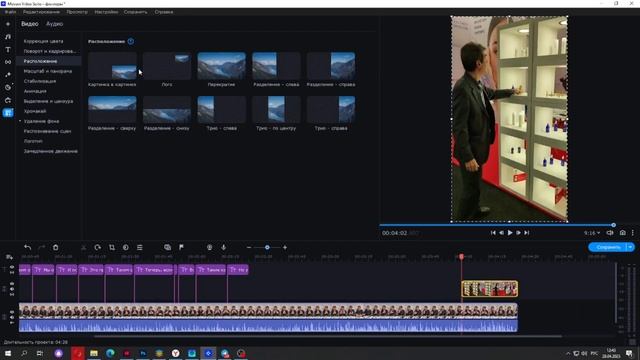Click the help icon next to Расположение heading

coord(131,41)
